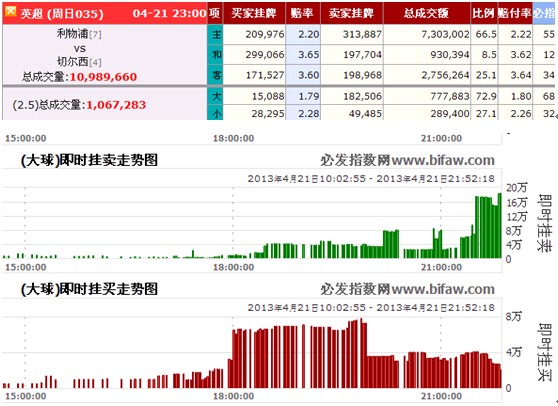
Task: Select the 客 row label cell
Action: pyautogui.click(x=216, y=75)
